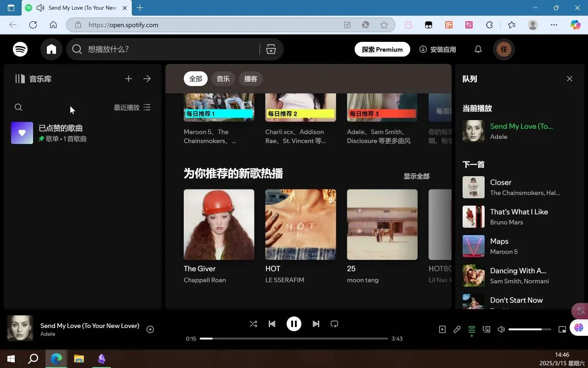Screen dimensions: 588x368
Task: Search within the library using the magnifier
Action: (18, 107)
